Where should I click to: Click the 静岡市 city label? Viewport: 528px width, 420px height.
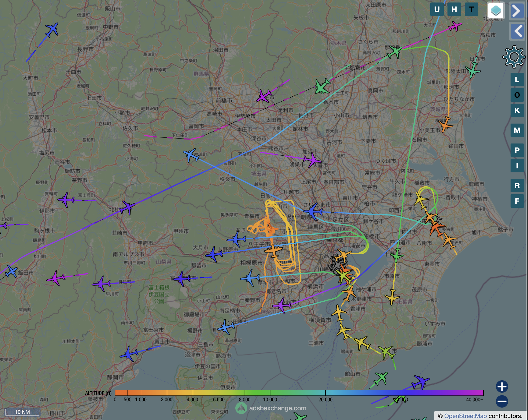115,377
